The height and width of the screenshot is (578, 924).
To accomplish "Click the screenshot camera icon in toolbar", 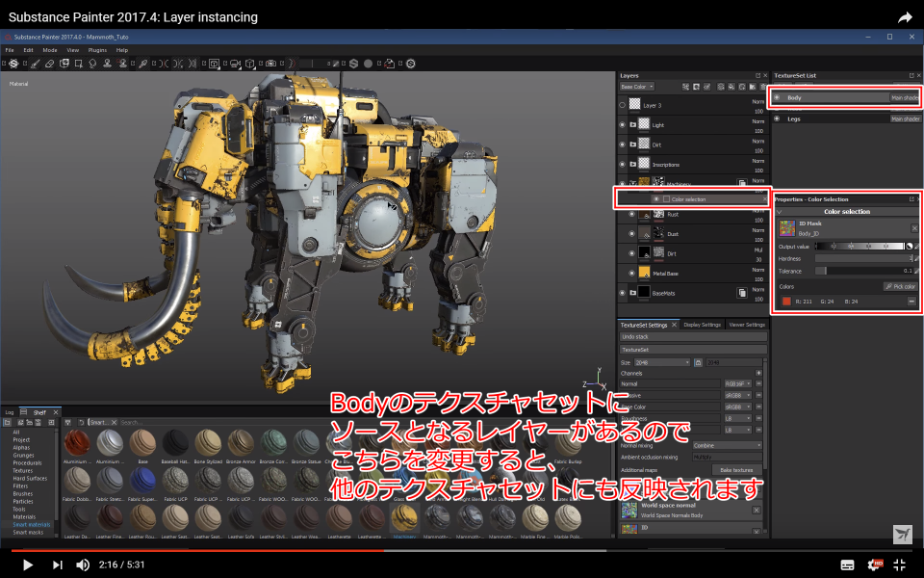I will 271,64.
